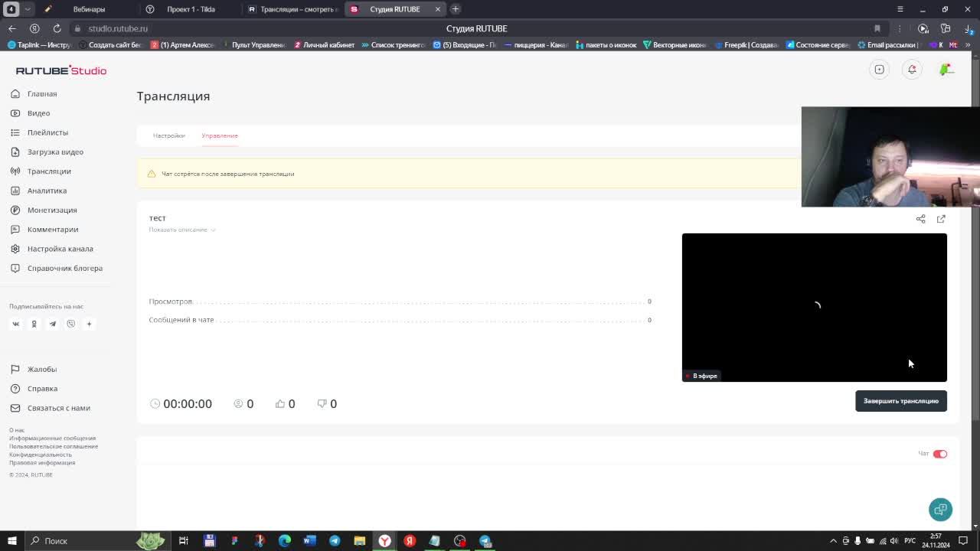Click the RUTUBE Studio logo
Viewport: 980px width, 551px height.
[61, 70]
